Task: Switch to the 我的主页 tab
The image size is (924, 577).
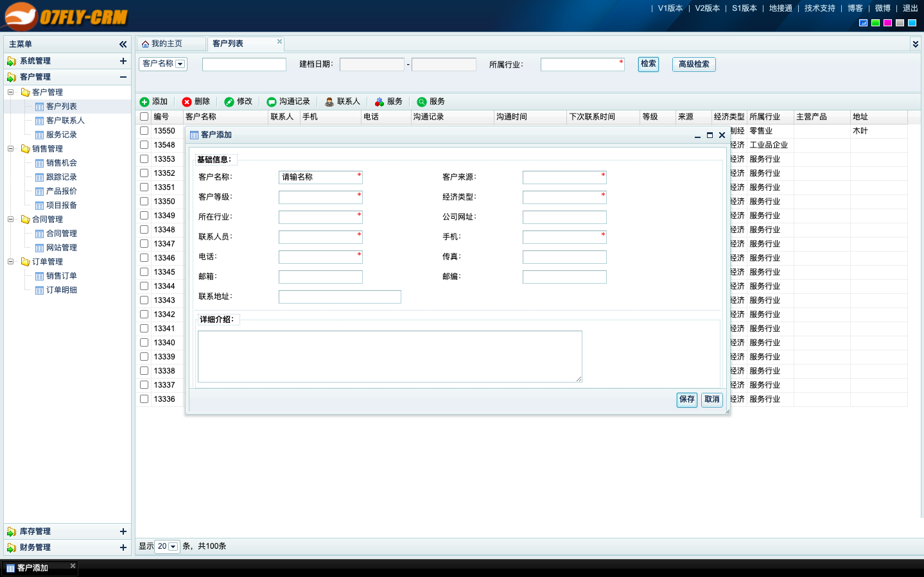Action: [x=171, y=44]
